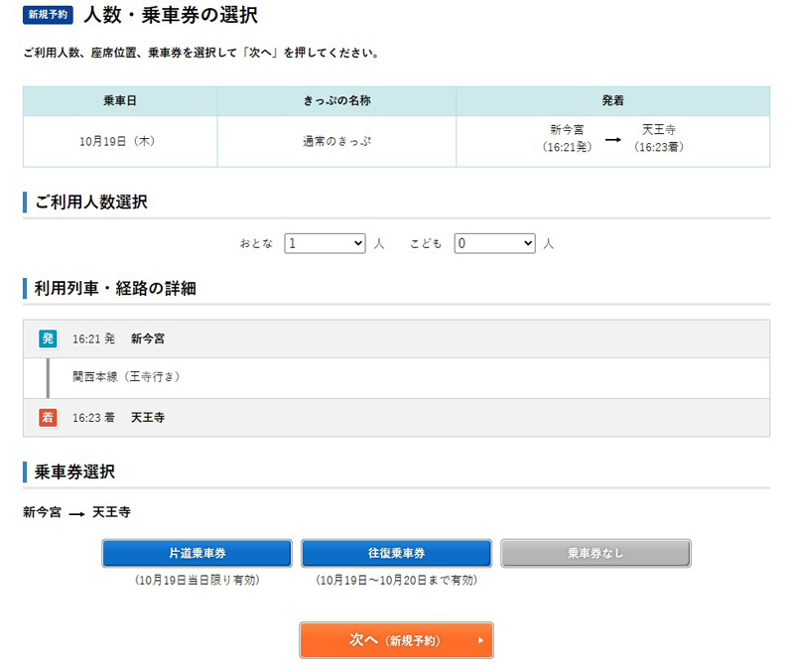Image resolution: width=794 pixels, height=672 pixels.
Task: Proceed with 次へ (新規予約) orange button
Action: 396,640
